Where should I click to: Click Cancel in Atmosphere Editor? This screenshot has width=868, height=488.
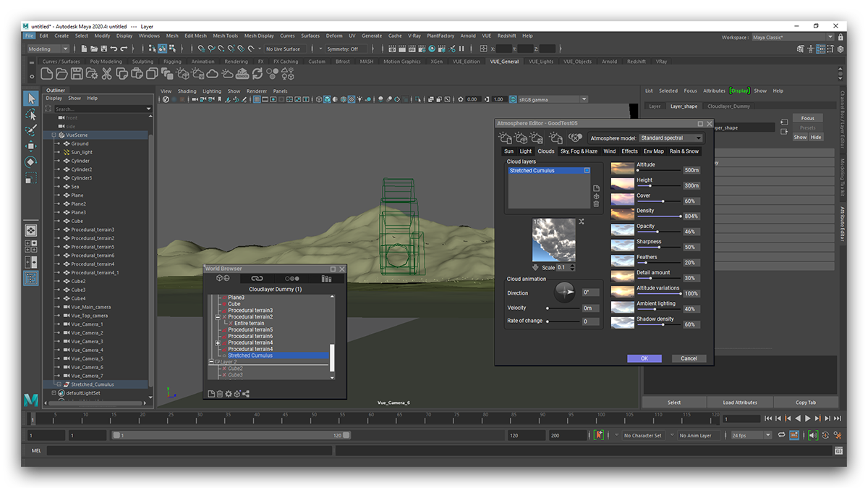[x=689, y=358]
